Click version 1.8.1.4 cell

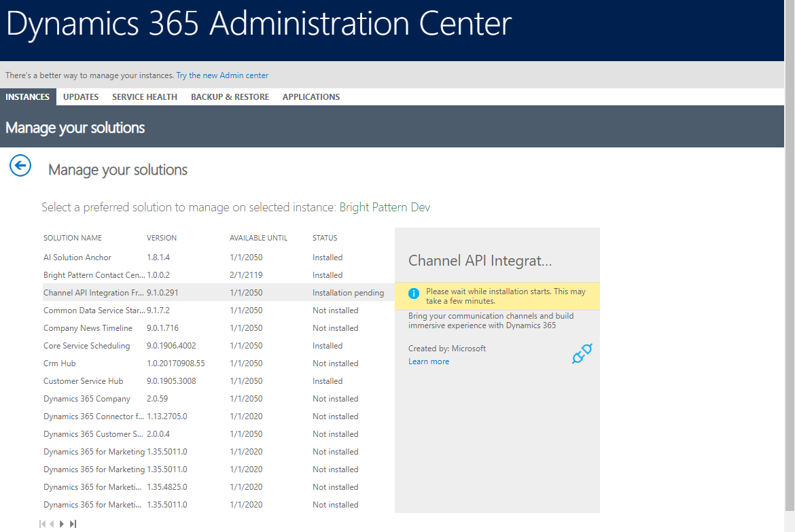click(x=158, y=258)
